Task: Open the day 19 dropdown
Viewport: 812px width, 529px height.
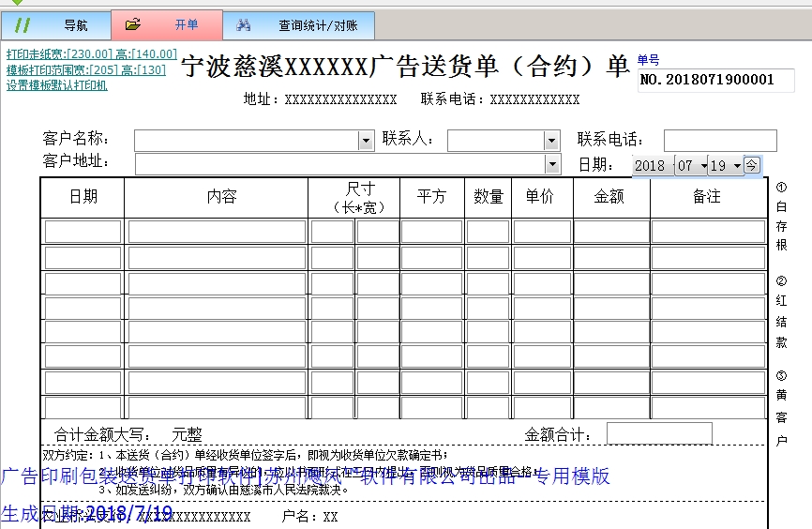Action: click(737, 166)
